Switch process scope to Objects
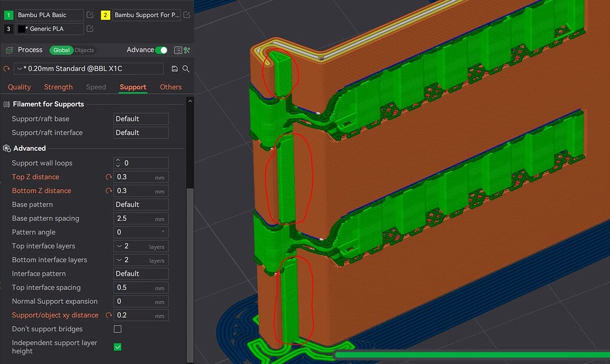Image resolution: width=610 pixels, height=364 pixels. coord(84,50)
